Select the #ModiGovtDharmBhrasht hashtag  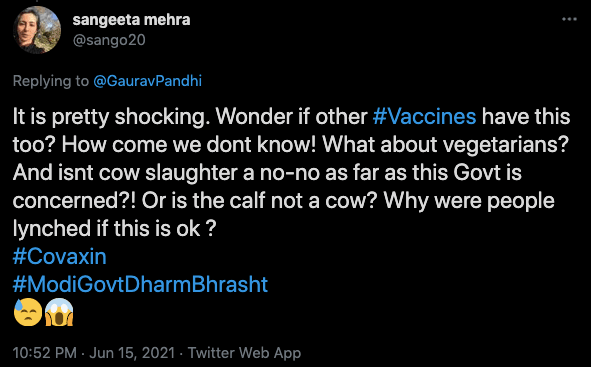[x=140, y=284]
